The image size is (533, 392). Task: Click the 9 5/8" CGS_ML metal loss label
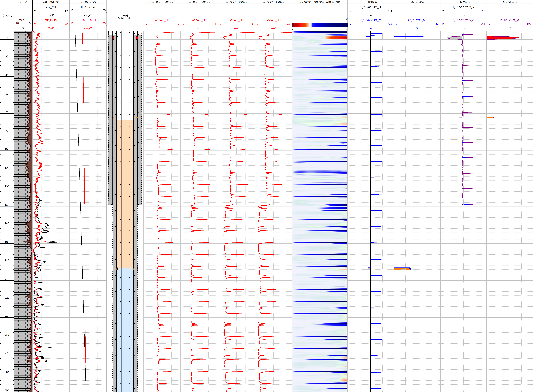tap(417, 20)
